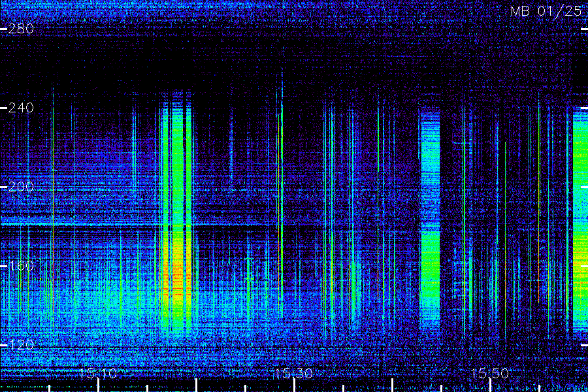
Task: Click the 15:10 time axis label
Action: 98,373
